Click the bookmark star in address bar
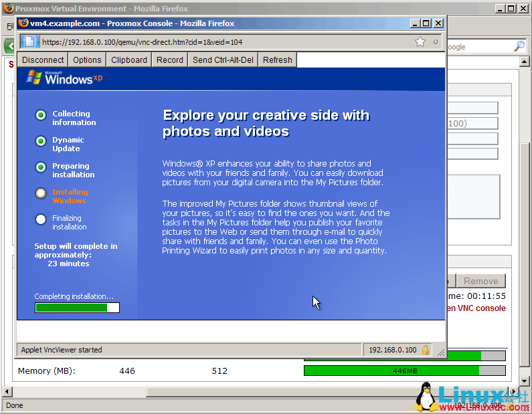 tap(420, 42)
